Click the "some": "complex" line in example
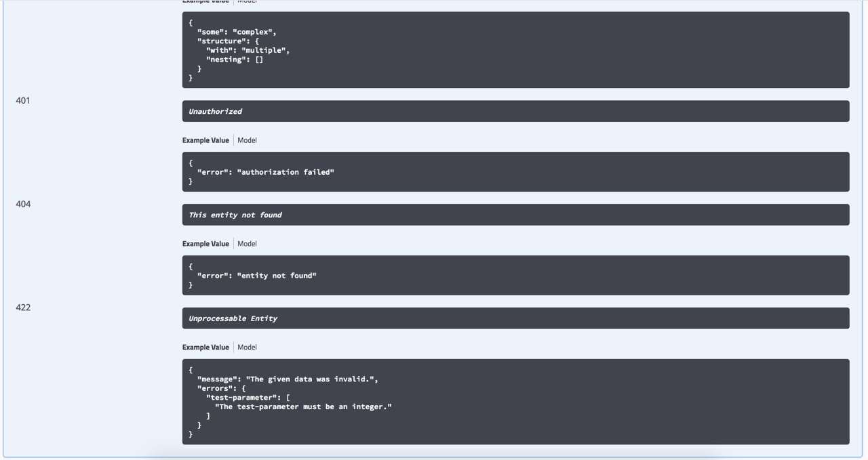The image size is (868, 460). [x=236, y=32]
